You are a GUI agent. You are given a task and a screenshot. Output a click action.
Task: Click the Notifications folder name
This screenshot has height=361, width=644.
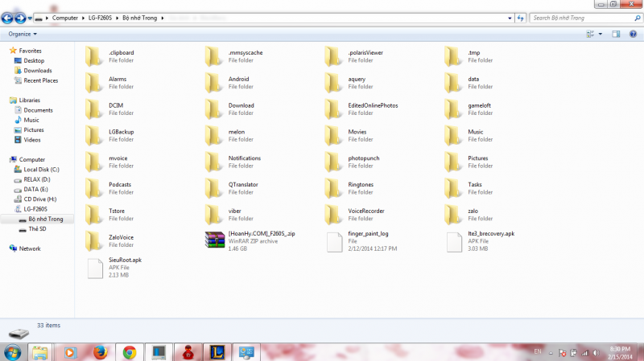pos(245,158)
